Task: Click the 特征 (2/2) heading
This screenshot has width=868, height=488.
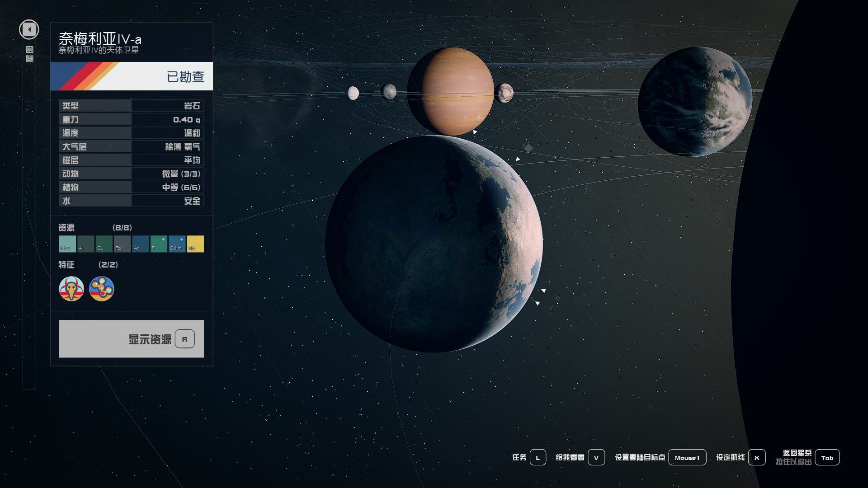Action: pos(88,265)
